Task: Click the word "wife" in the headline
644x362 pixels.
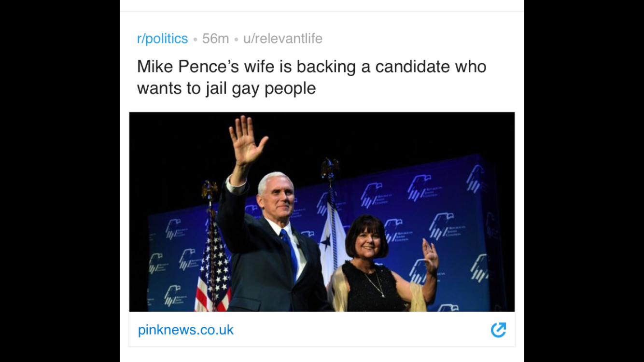Action: coord(260,67)
